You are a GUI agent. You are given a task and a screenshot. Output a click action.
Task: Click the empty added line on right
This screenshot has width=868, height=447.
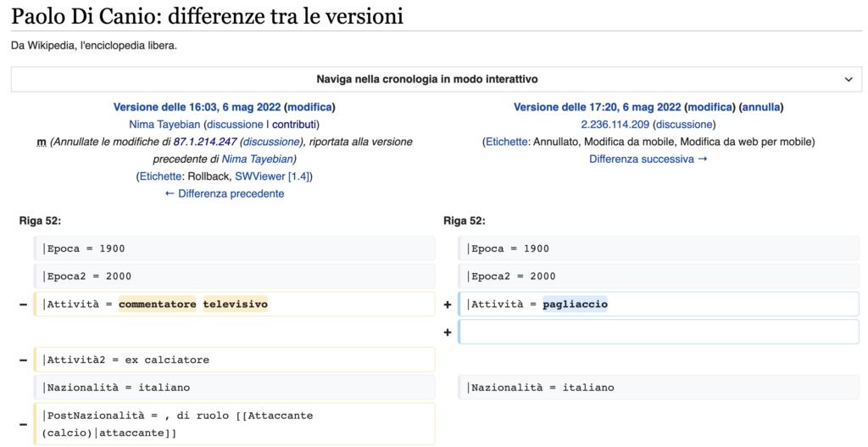point(659,332)
